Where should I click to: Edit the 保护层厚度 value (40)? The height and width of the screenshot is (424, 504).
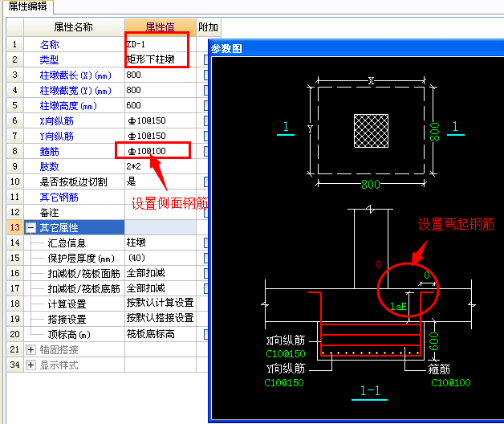tap(160, 258)
